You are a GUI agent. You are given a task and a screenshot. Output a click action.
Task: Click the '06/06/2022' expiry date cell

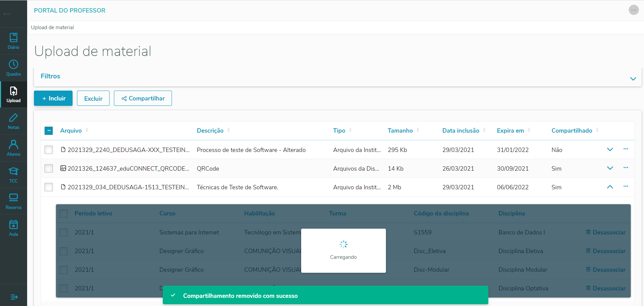pyautogui.click(x=513, y=187)
